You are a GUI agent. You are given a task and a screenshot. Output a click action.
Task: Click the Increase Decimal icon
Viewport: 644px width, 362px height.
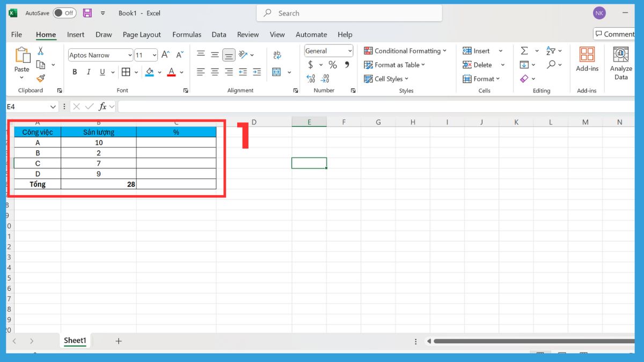[x=311, y=78]
